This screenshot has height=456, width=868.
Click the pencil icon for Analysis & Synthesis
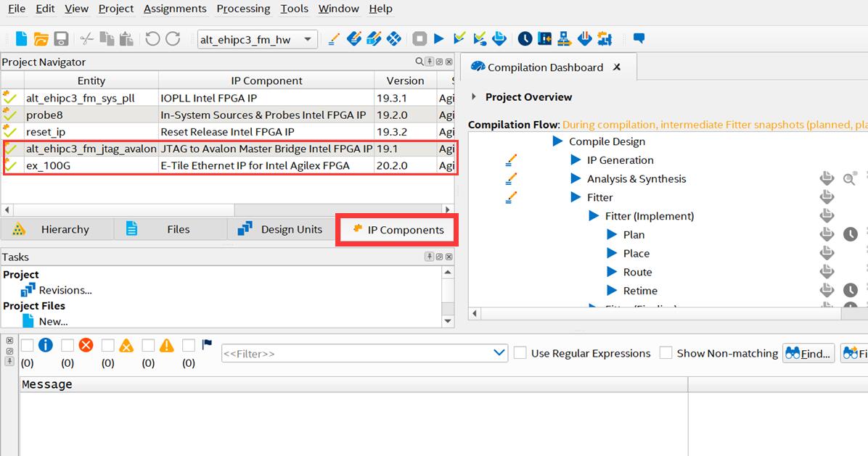[511, 179]
